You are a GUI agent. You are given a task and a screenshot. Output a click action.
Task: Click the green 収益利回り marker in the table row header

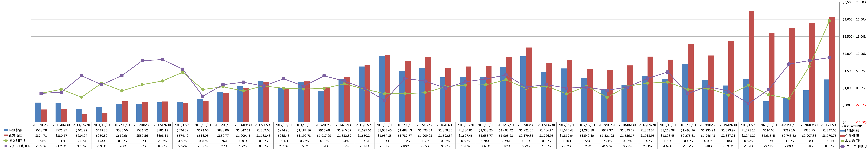pyautogui.click(x=6, y=141)
